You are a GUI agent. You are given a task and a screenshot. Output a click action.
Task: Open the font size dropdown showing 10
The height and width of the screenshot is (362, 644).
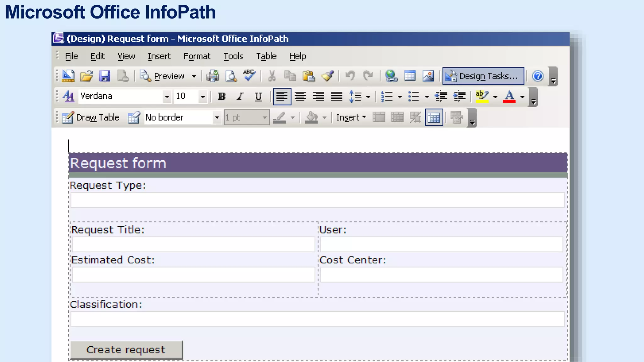coord(203,96)
